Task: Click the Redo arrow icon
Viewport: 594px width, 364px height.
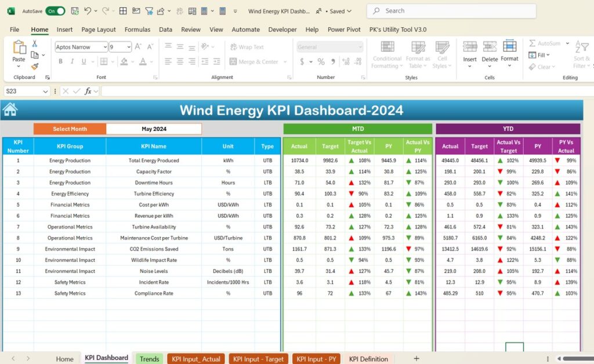Action: (x=106, y=11)
